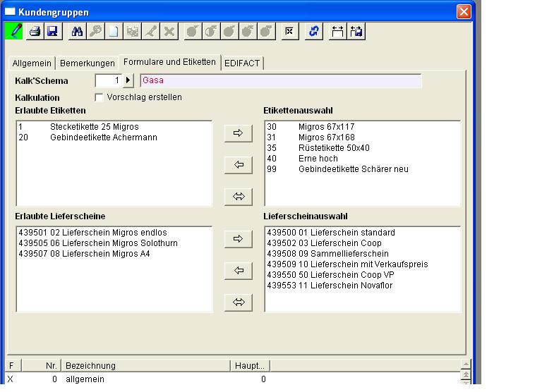Switch to the Allgemein tab
The width and height of the screenshot is (542, 392).
[x=32, y=63]
